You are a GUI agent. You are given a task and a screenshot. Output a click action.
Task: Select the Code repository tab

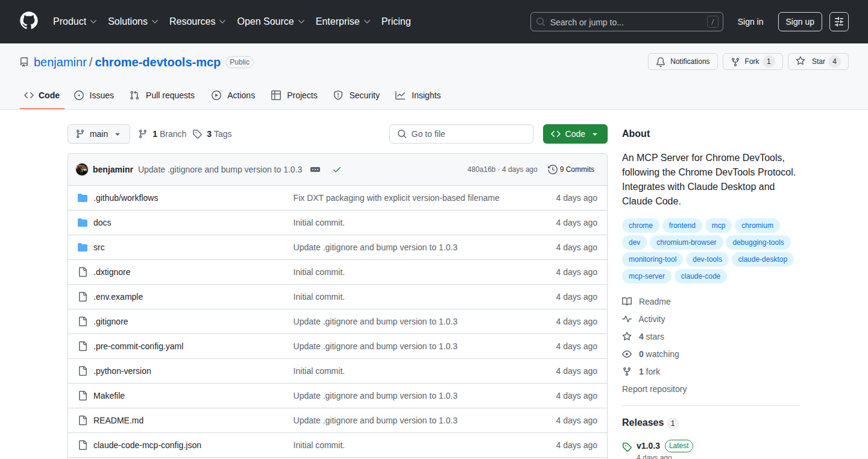[x=42, y=95]
